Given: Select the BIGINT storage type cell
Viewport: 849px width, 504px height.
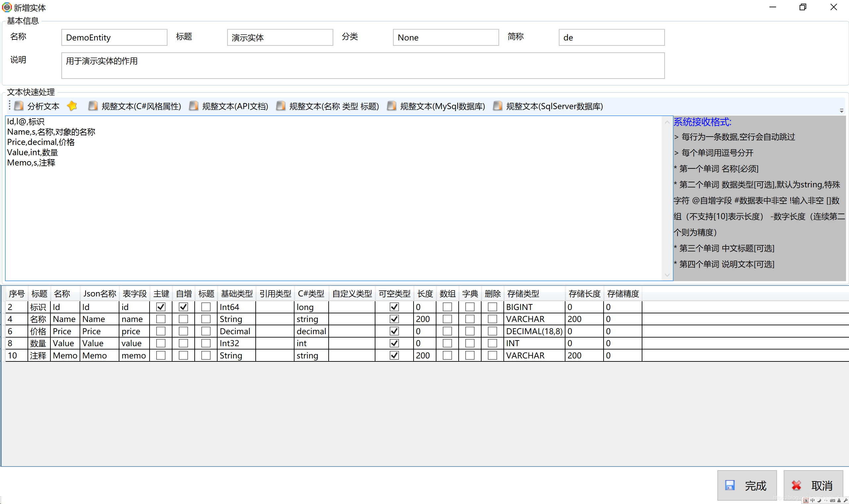Looking at the screenshot, I should tap(534, 307).
